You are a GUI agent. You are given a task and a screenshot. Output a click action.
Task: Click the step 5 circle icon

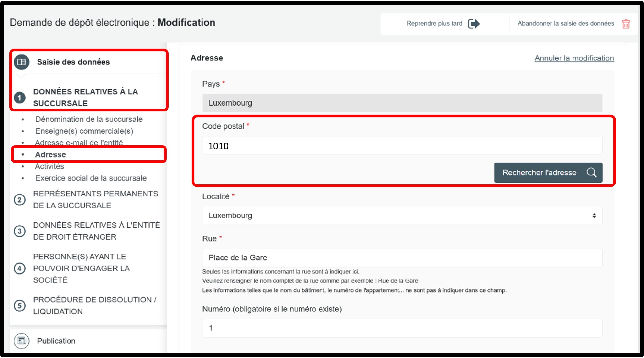[x=19, y=305]
